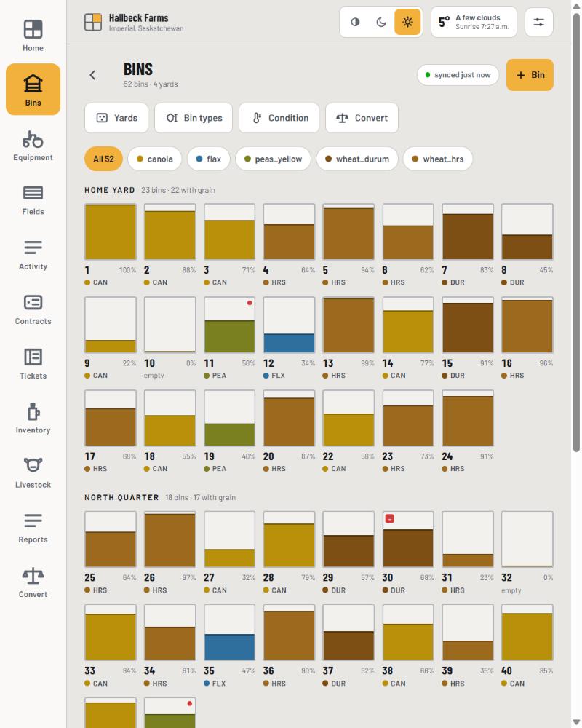Image resolution: width=582 pixels, height=728 pixels.
Task: Go to Fields in sidebar
Action: (33, 199)
